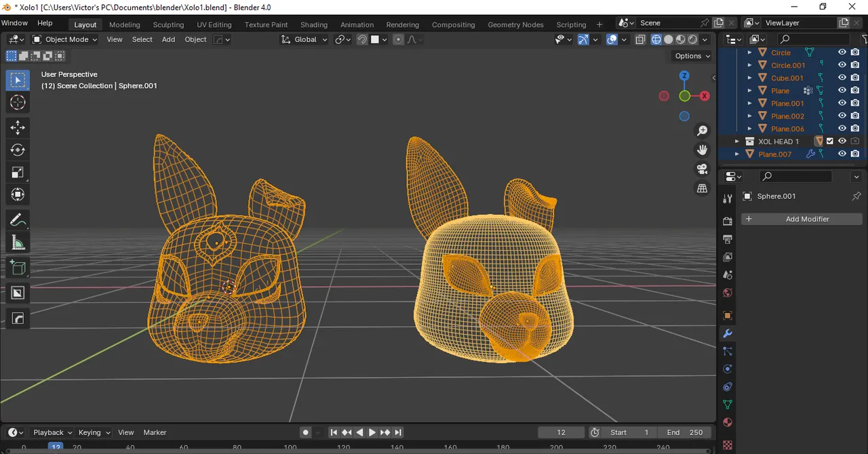868x454 pixels.
Task: Expand the Circle.001 tree item
Action: point(749,65)
